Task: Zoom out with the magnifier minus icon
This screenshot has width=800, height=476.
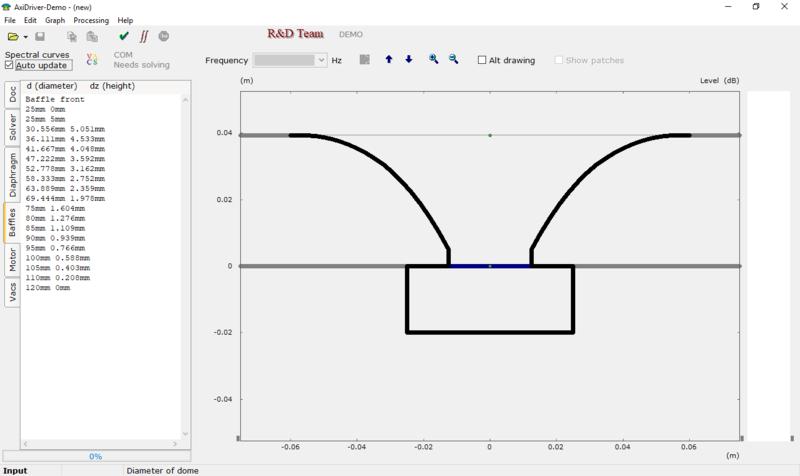Action: (x=453, y=59)
